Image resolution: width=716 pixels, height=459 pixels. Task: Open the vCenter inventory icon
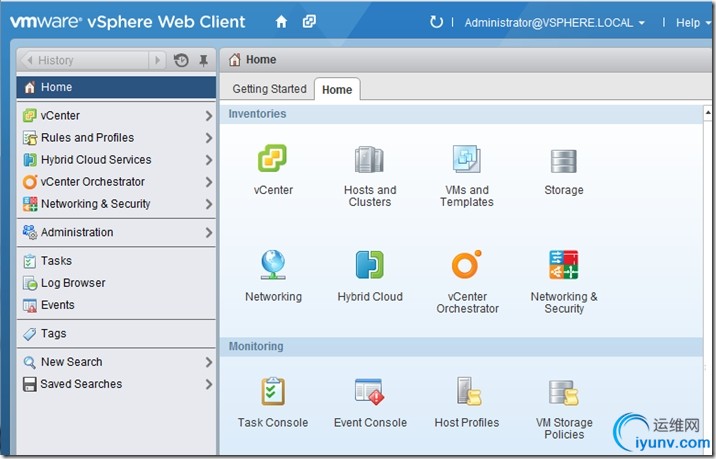(273, 158)
